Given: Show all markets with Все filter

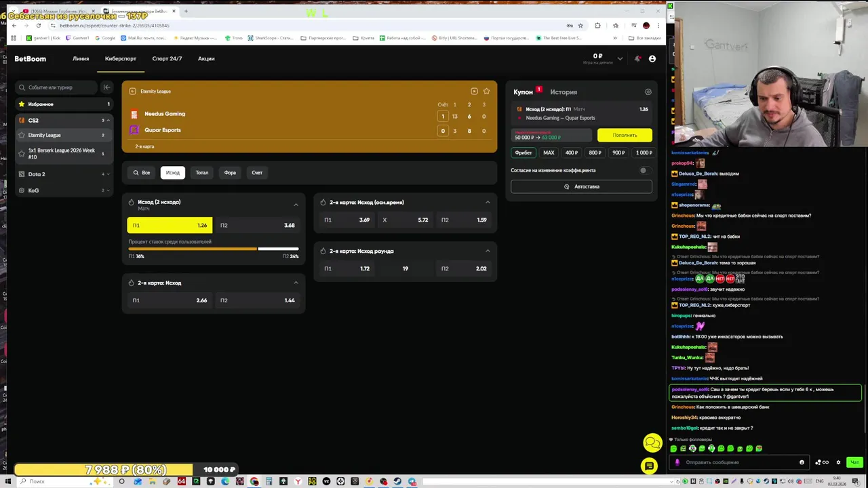Looking at the screenshot, I should pyautogui.click(x=142, y=173).
